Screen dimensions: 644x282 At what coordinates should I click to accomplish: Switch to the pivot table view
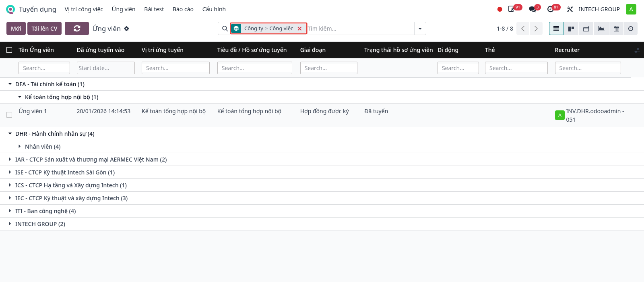coord(586,29)
